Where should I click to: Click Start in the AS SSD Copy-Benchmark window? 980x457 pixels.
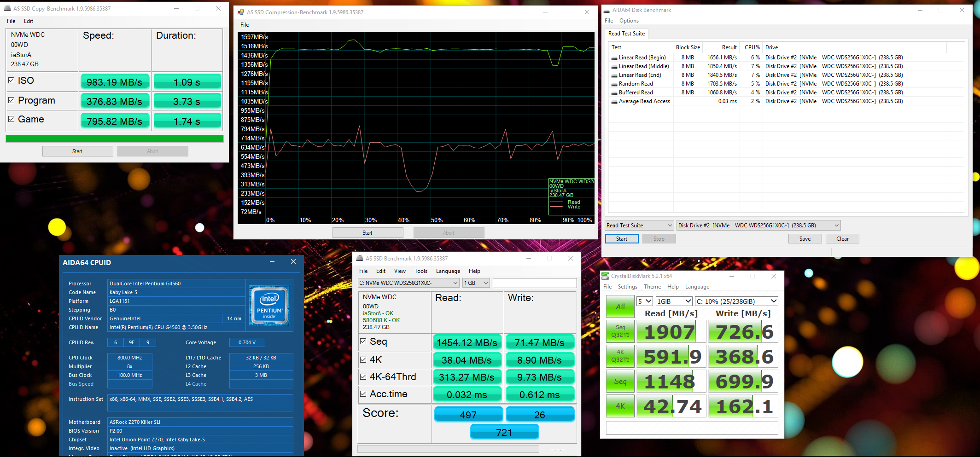[x=77, y=151]
